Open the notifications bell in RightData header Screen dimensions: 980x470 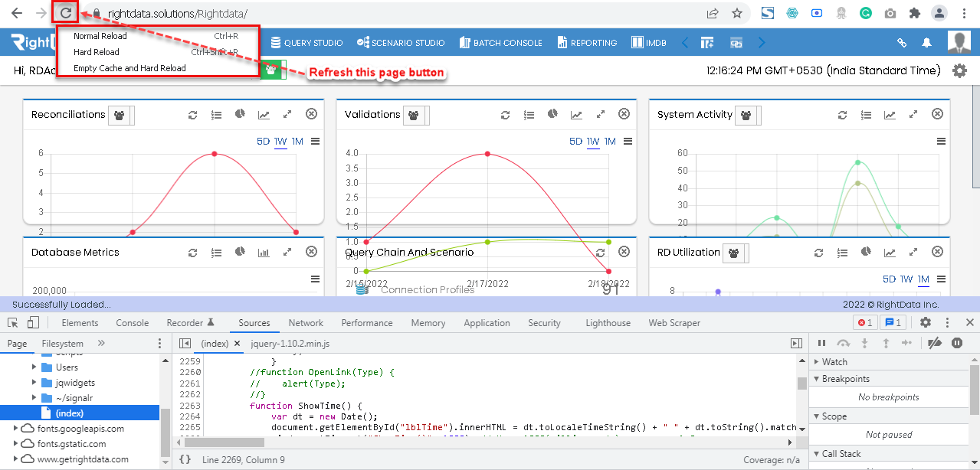pyautogui.click(x=926, y=43)
